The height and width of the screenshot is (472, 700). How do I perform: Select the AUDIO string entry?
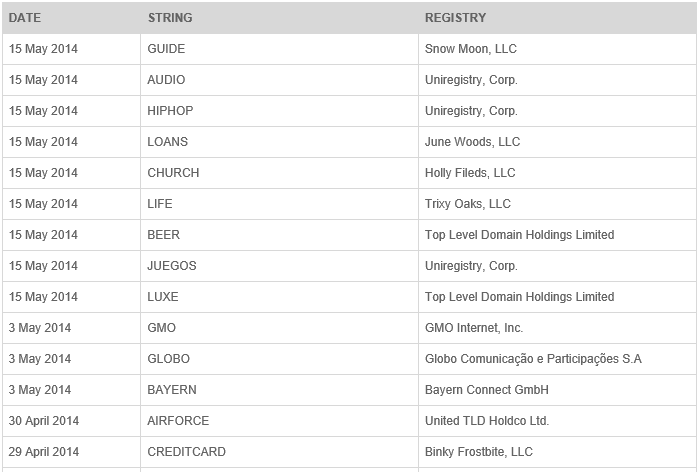166,79
